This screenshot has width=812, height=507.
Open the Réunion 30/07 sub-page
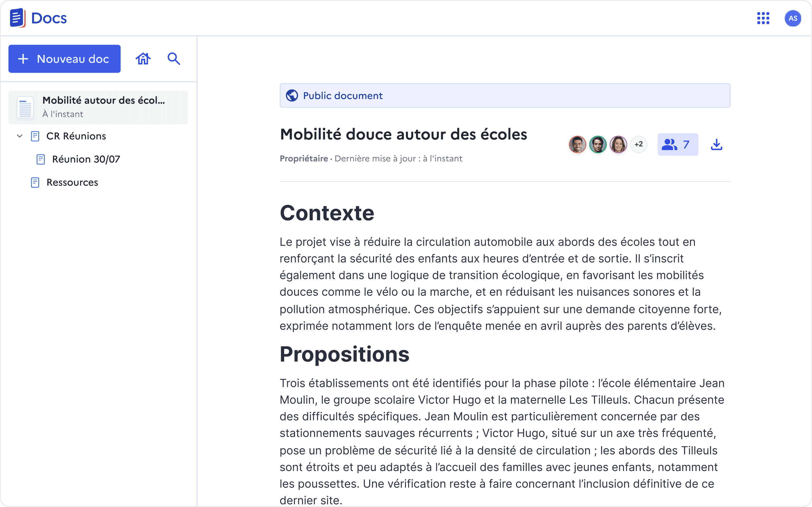86,159
